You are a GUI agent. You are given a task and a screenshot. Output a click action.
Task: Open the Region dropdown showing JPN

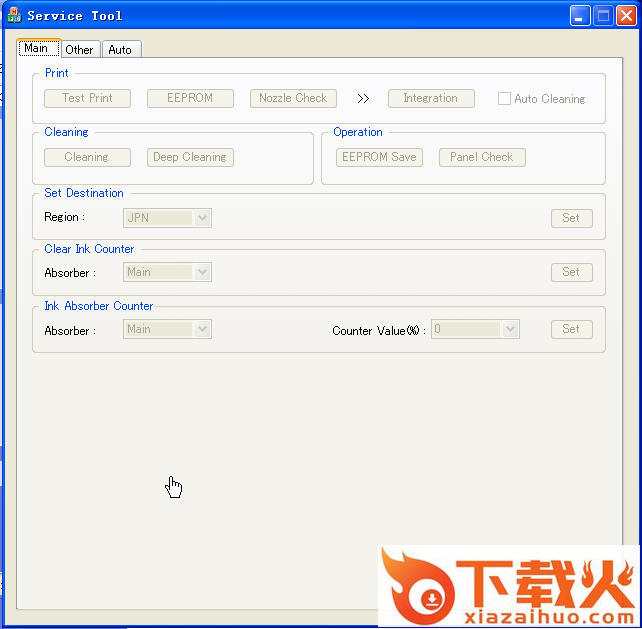[x=167, y=218]
